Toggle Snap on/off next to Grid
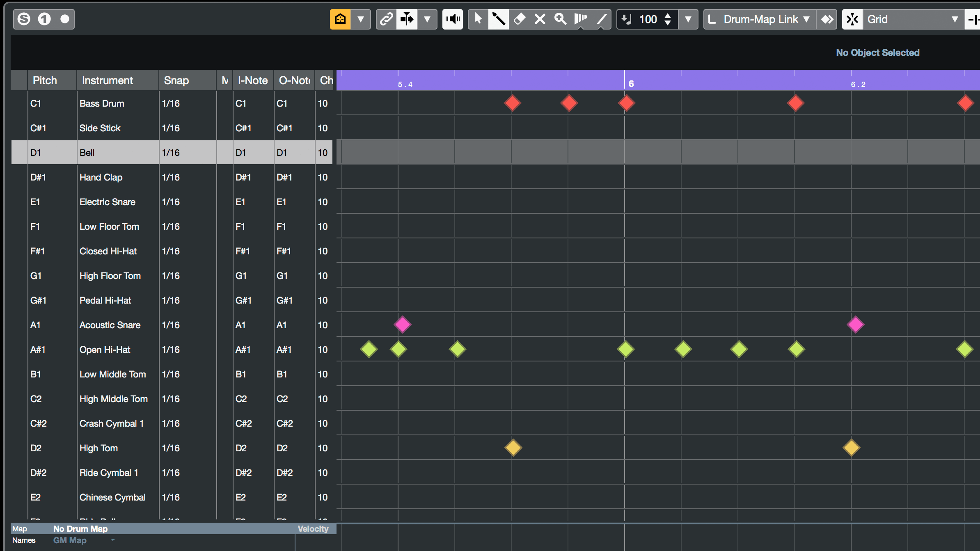Image resolution: width=980 pixels, height=551 pixels. (x=852, y=19)
